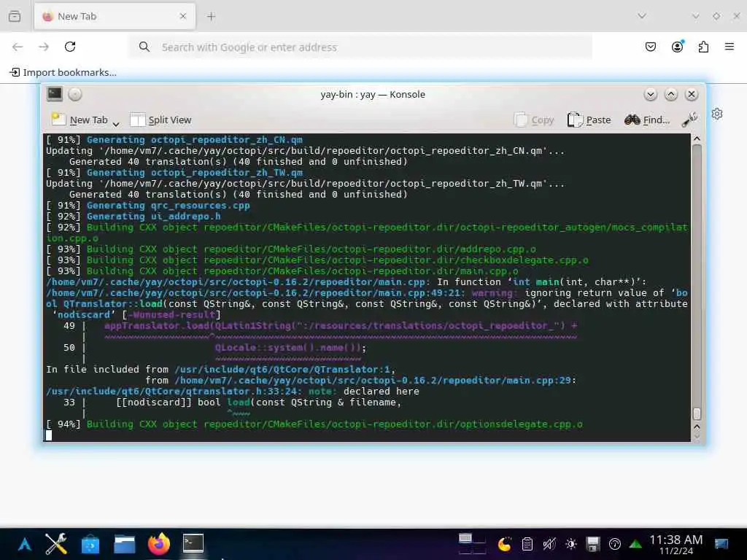The width and height of the screenshot is (747, 560).
Task: Click the circular question mark tray icon
Action: [615, 544]
